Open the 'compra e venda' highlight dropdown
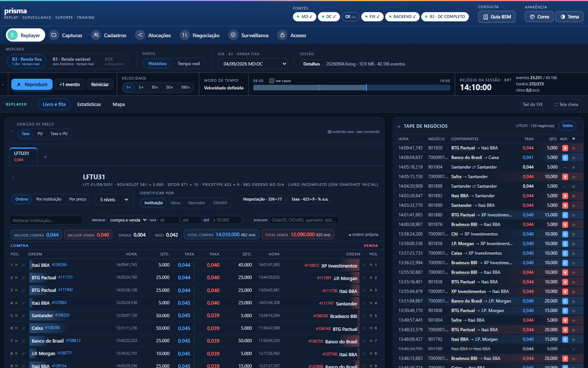The image size is (588, 368). click(128, 220)
